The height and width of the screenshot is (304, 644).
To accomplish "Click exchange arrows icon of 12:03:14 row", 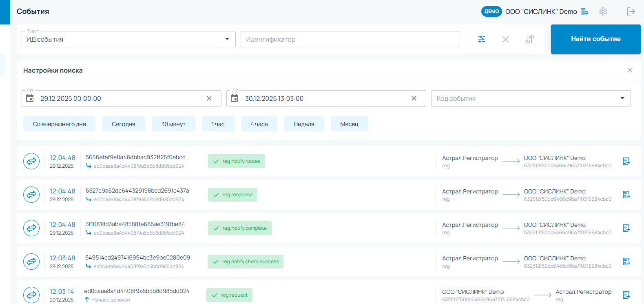I will (x=31, y=295).
